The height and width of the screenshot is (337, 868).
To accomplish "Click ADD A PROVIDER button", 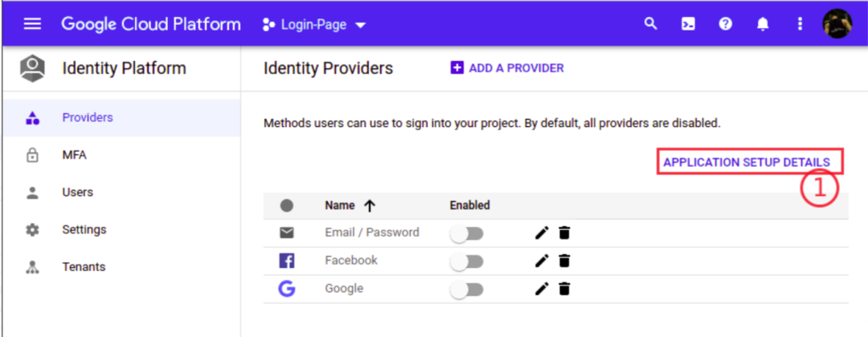I will pos(507,68).
